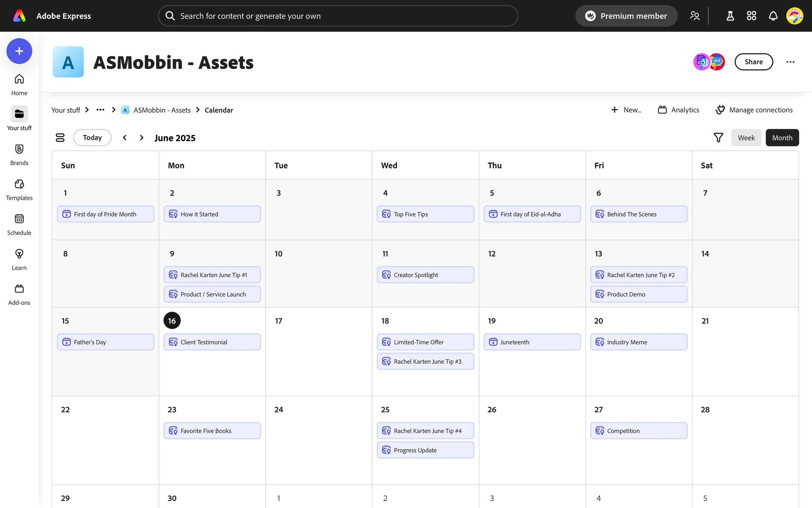The image size is (812, 508).
Task: Open the notifications bell
Action: [x=773, y=16]
